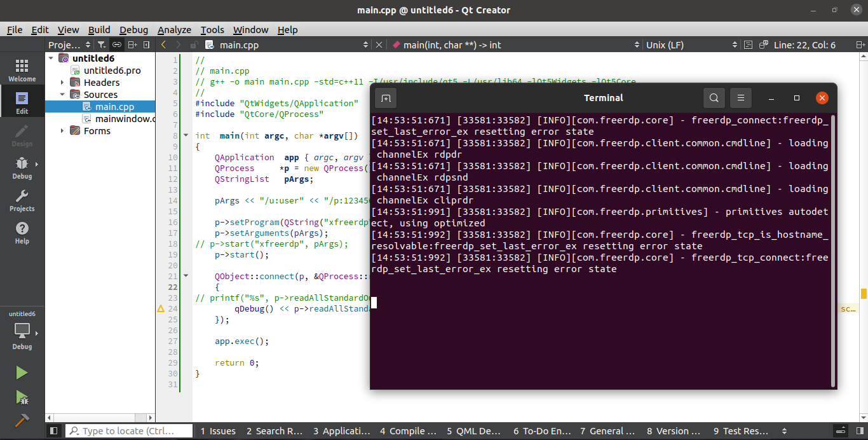Show the 1 Issues output pane
Screen dimensions: 868x440
[218, 431]
